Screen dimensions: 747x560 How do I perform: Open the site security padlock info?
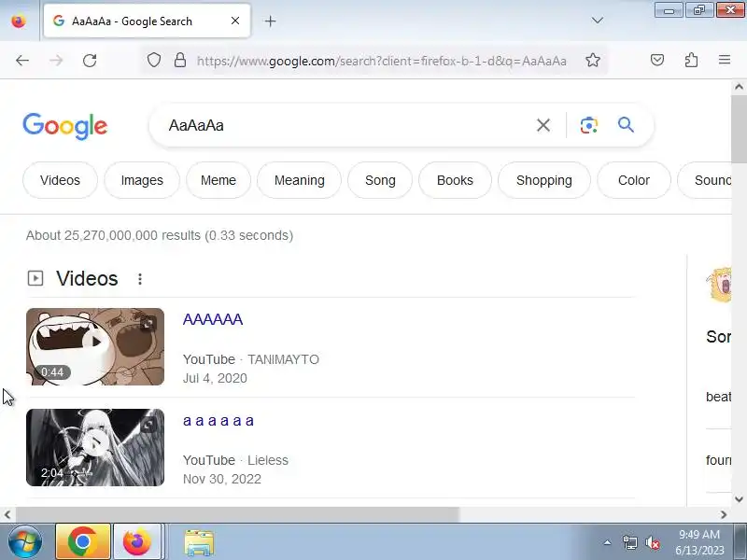[180, 60]
